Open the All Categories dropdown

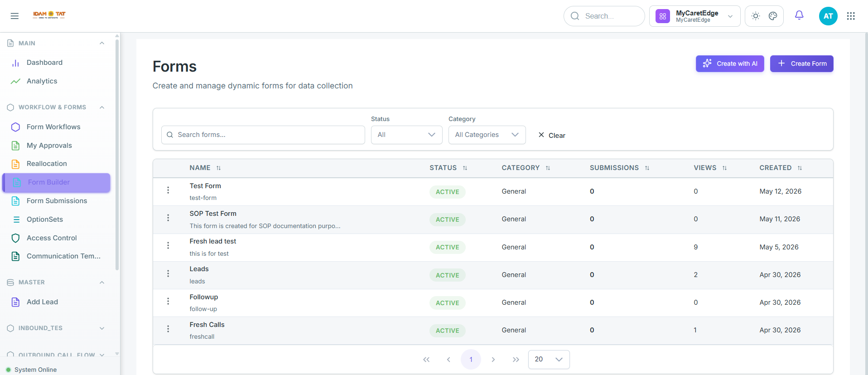tap(487, 135)
